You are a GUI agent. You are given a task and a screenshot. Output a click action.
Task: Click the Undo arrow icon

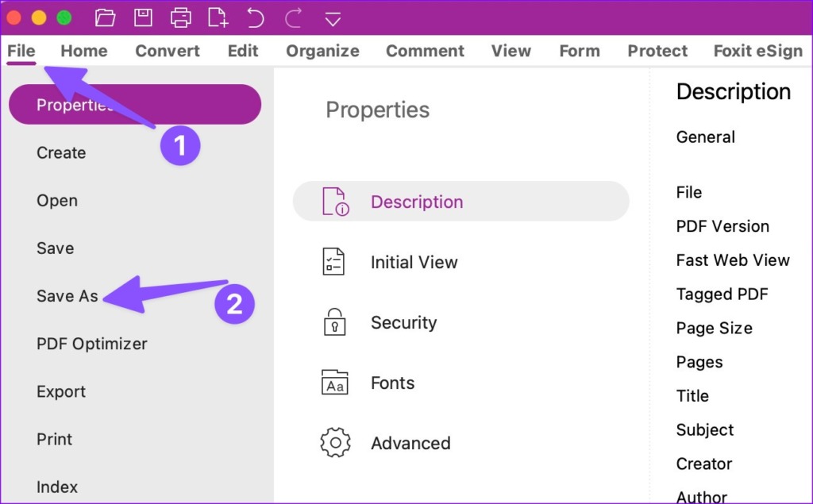[x=255, y=17]
